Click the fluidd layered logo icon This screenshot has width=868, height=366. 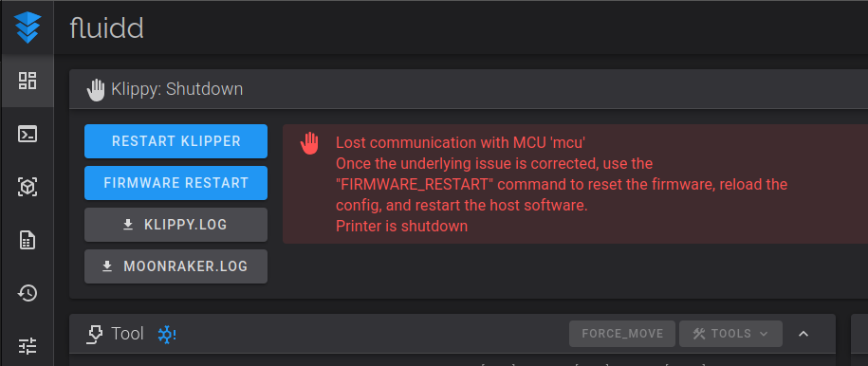click(28, 27)
